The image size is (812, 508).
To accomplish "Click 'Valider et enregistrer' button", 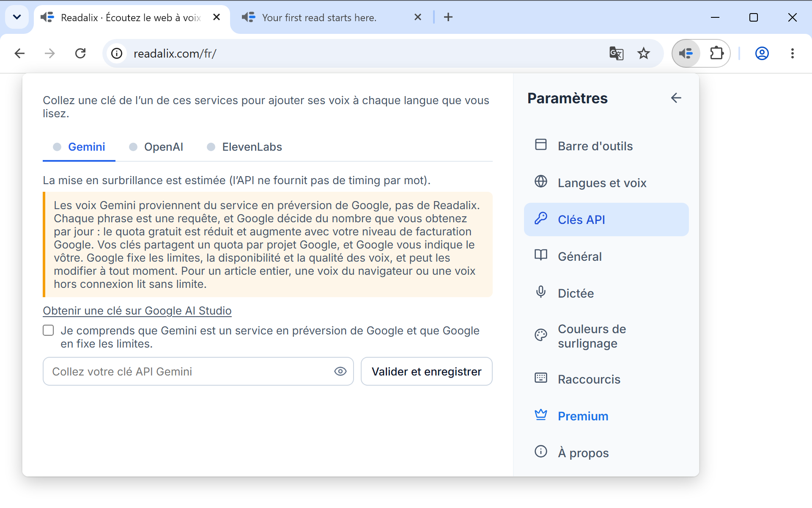I will coord(426,371).
